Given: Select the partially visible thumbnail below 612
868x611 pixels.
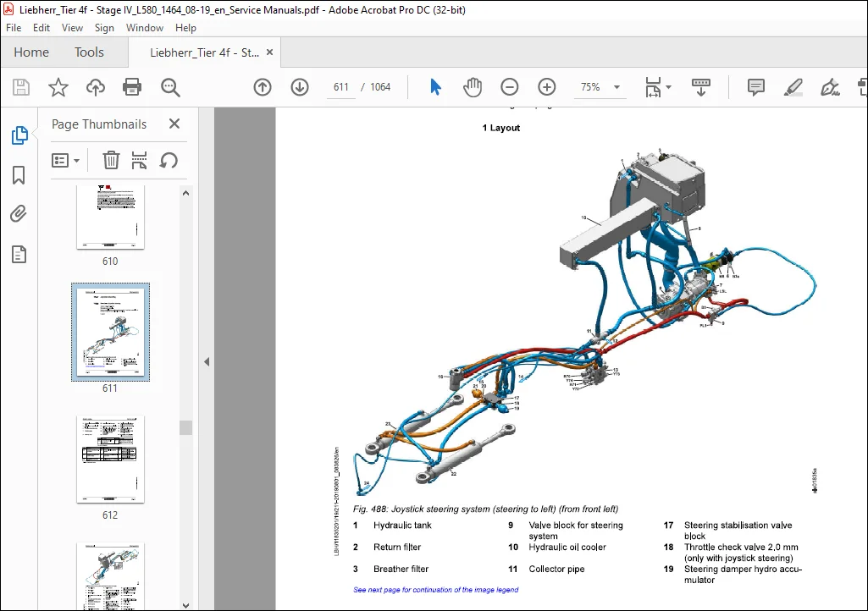Looking at the screenshot, I should [x=110, y=576].
